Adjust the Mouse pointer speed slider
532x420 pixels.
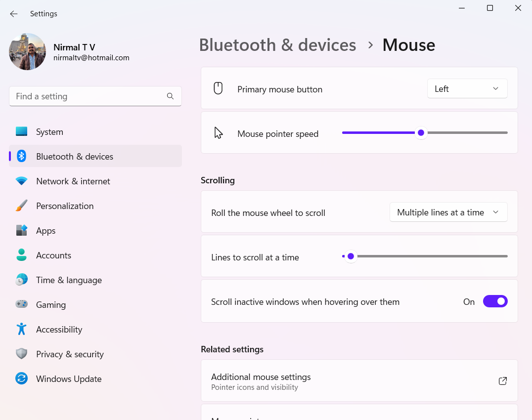(421, 132)
